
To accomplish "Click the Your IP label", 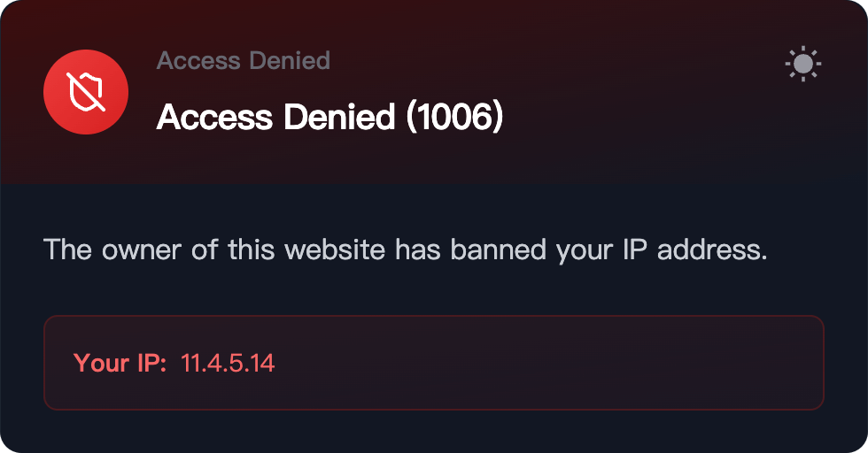I will [120, 363].
